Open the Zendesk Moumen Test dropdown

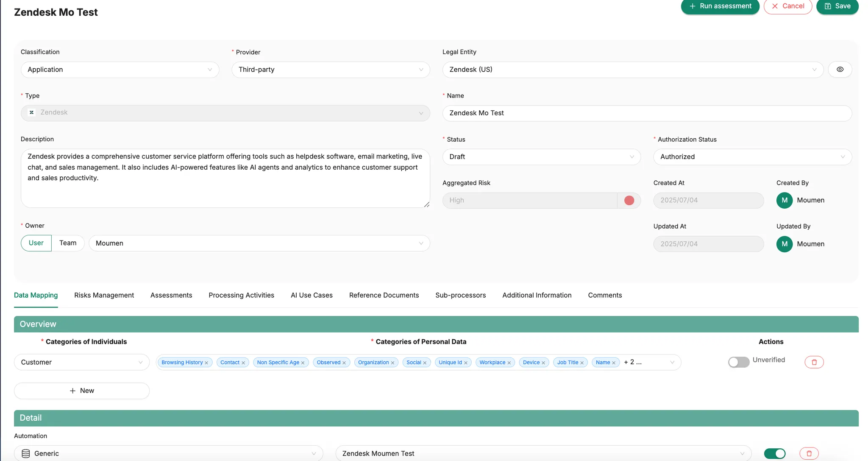pyautogui.click(x=543, y=453)
